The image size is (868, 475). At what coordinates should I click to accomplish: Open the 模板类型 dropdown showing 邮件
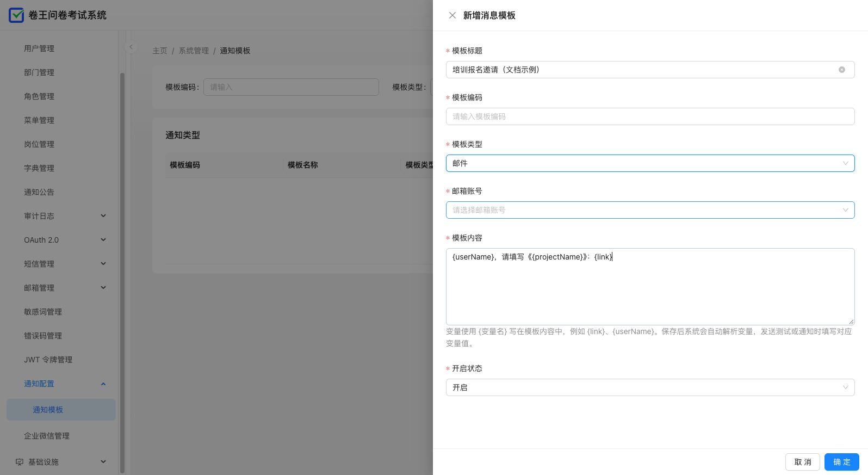(x=650, y=163)
